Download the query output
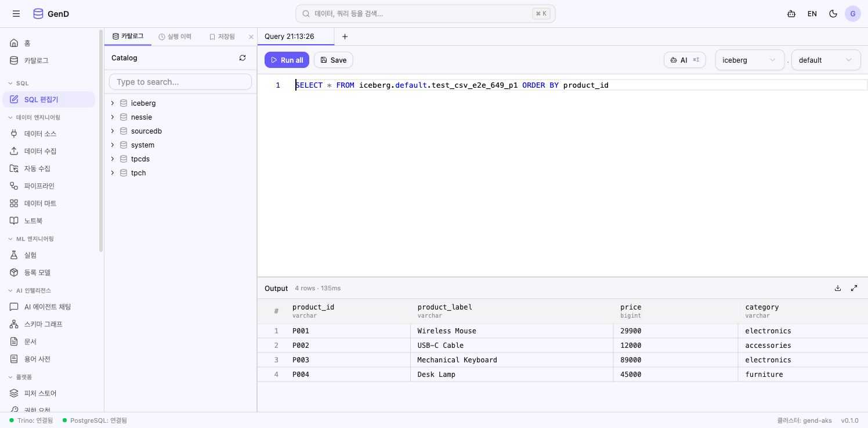The height and width of the screenshot is (428, 868). (838, 288)
